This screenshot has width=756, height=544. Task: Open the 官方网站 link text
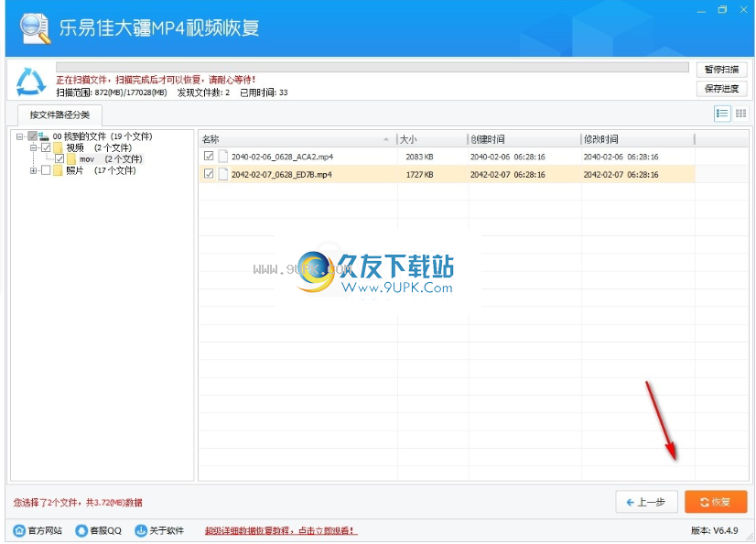click(45, 530)
